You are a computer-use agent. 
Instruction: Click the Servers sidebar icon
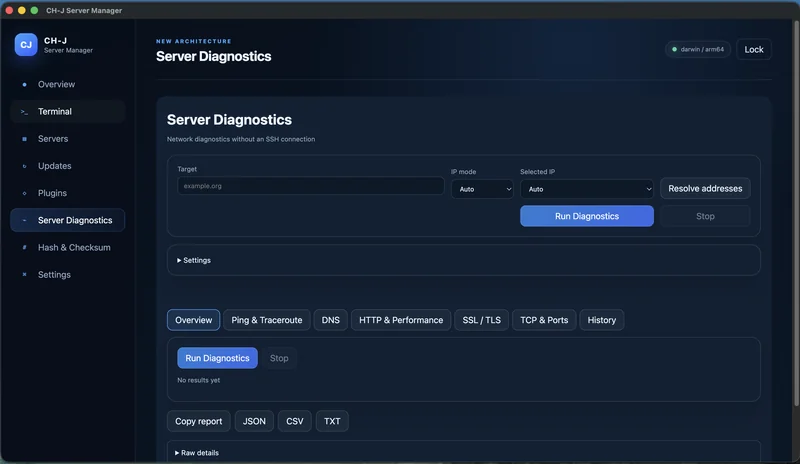[24, 139]
